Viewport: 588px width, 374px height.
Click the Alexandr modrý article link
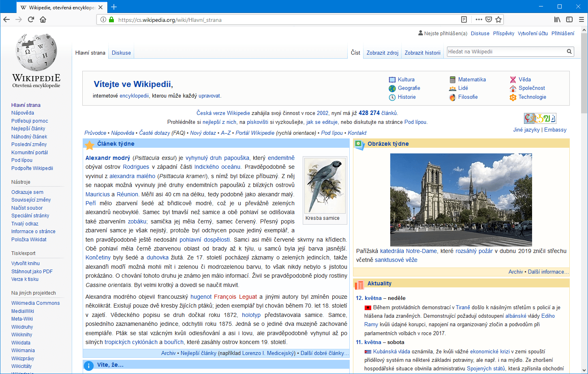[108, 158]
